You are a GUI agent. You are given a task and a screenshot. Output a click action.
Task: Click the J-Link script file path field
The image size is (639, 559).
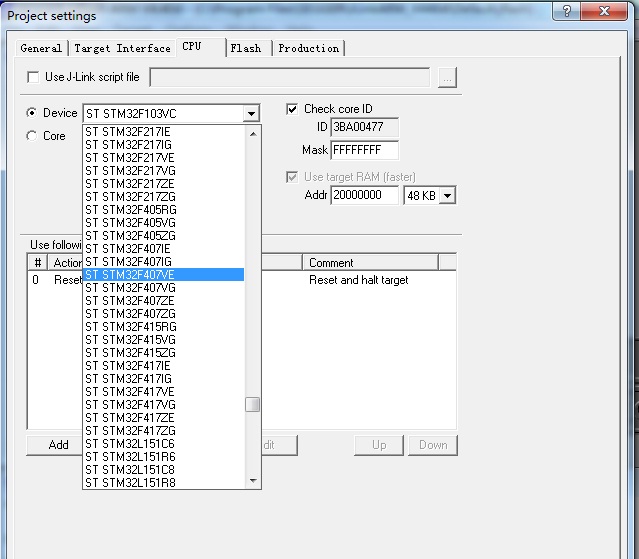pos(290,77)
